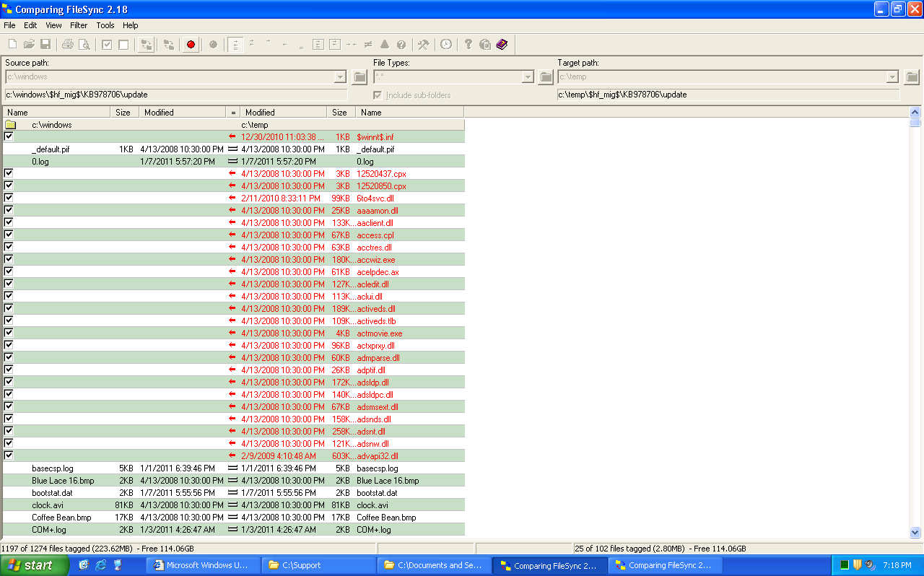Click the round question-mark filter icon

tap(401, 45)
